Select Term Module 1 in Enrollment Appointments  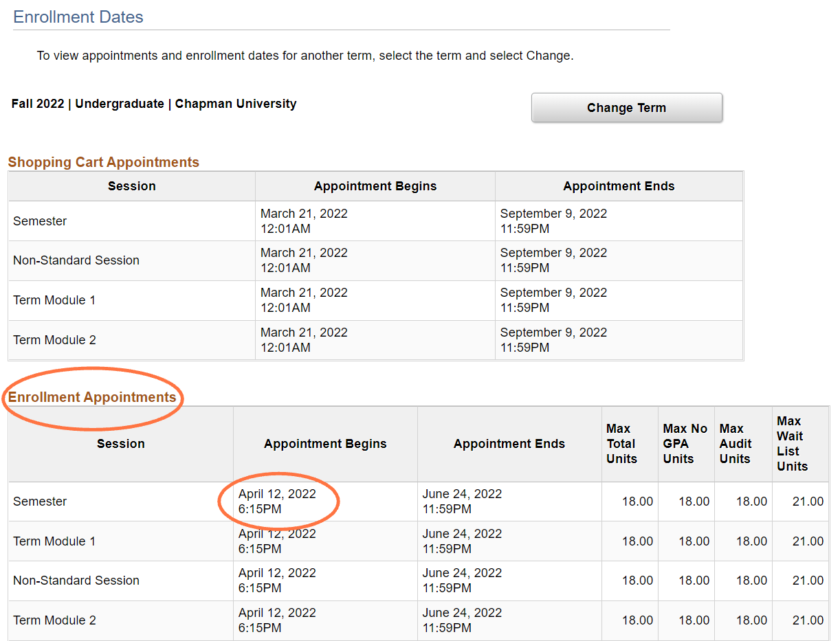pyautogui.click(x=54, y=541)
